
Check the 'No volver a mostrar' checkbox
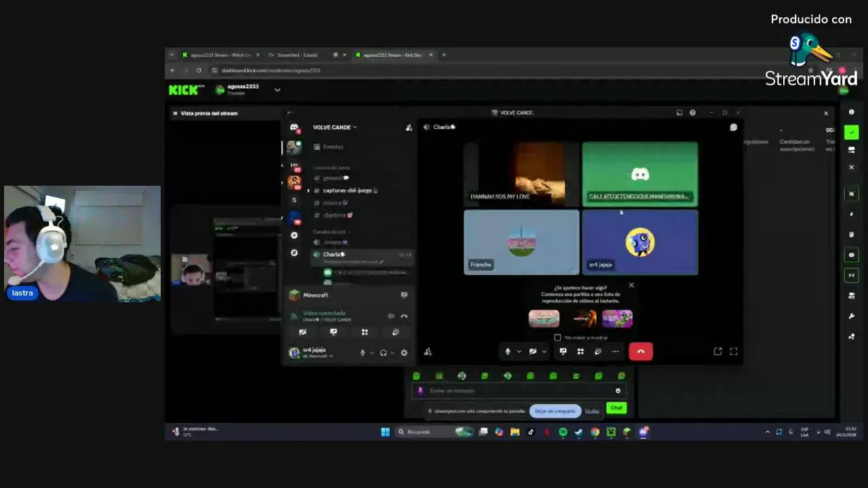(557, 338)
